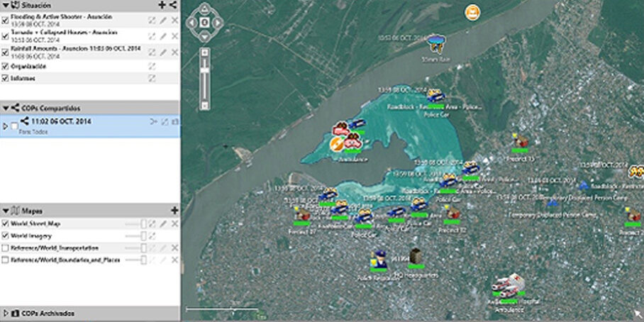Remove the Tornado + Collapsed Houses layer

point(174,36)
